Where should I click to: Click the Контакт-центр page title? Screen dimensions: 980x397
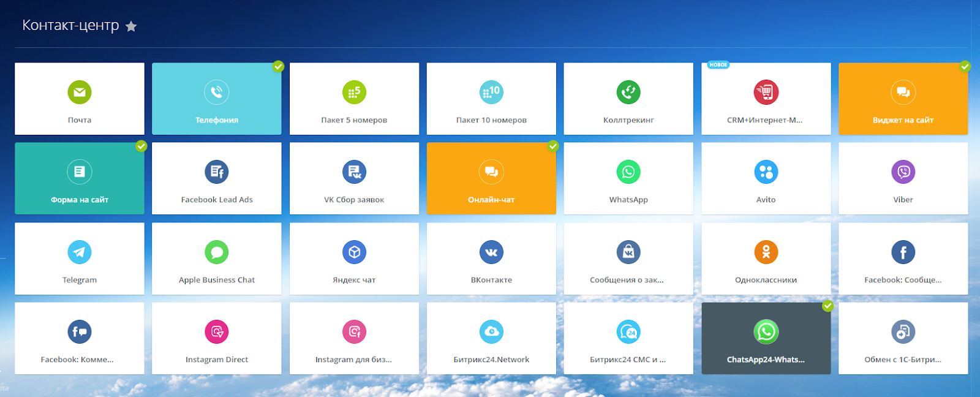pos(70,25)
